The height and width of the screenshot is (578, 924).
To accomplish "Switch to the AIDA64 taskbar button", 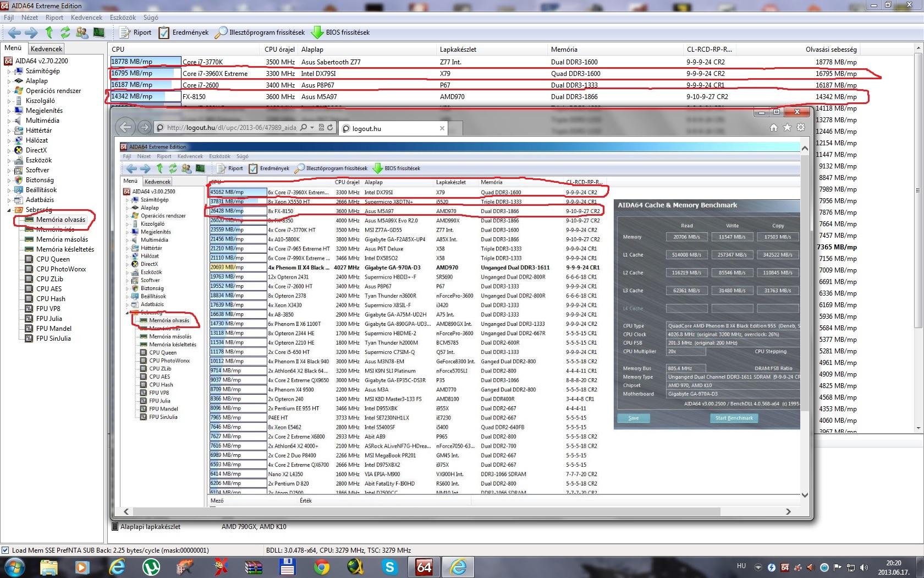I will pyautogui.click(x=424, y=566).
